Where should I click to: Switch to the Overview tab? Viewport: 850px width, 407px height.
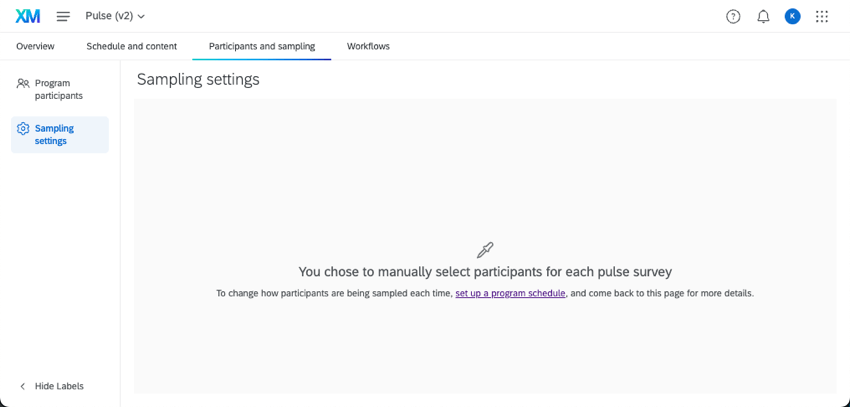pos(35,46)
